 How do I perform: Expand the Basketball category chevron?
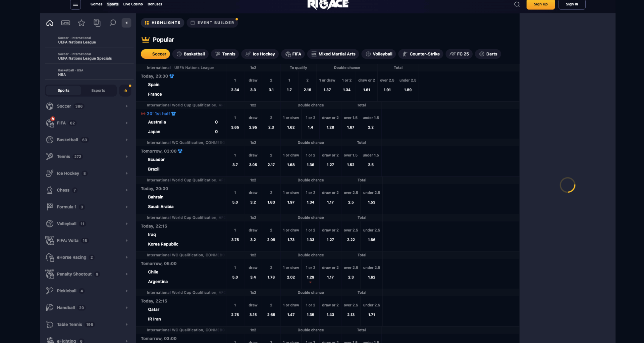126,140
